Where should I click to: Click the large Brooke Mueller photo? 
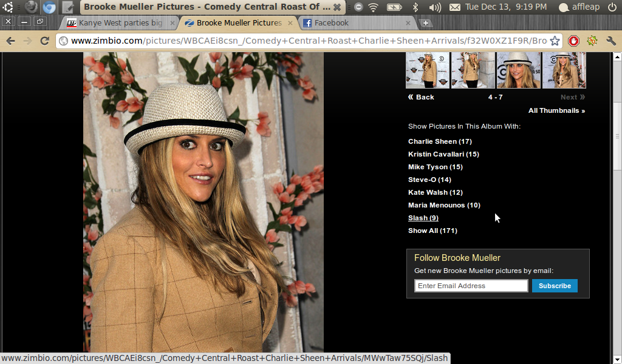203,202
